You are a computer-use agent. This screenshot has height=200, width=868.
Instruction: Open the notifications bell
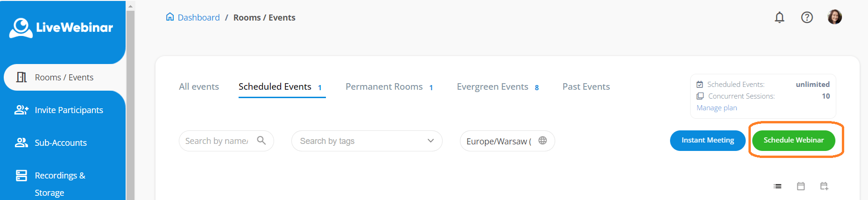[779, 18]
